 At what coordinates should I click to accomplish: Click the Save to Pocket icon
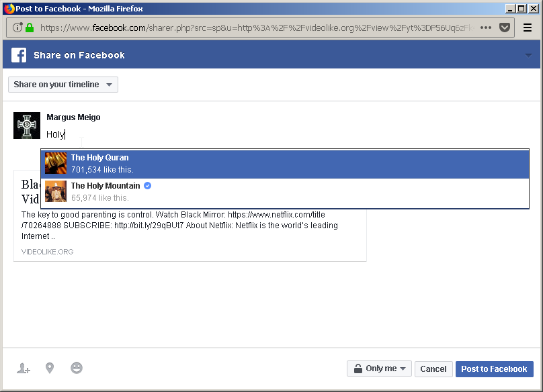[x=505, y=28]
